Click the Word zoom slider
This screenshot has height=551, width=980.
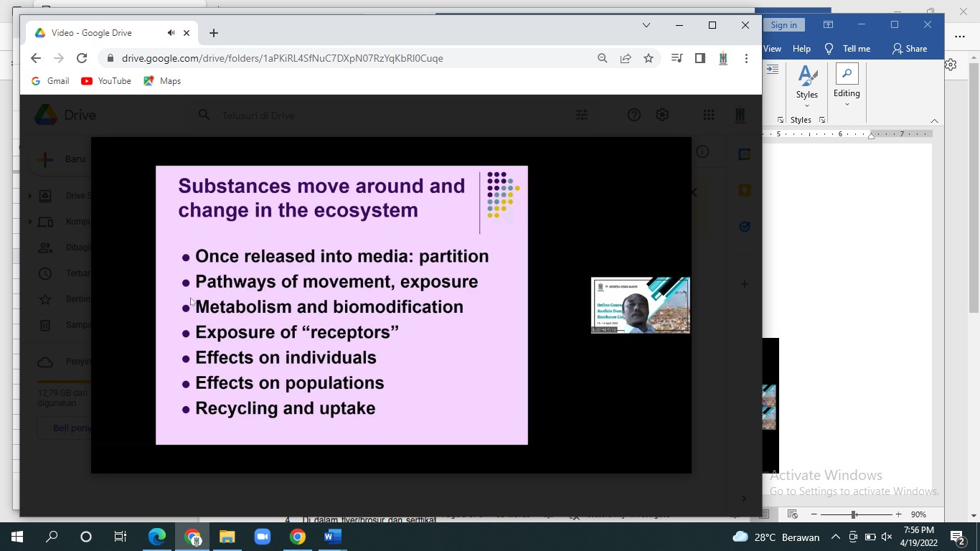coord(854,514)
